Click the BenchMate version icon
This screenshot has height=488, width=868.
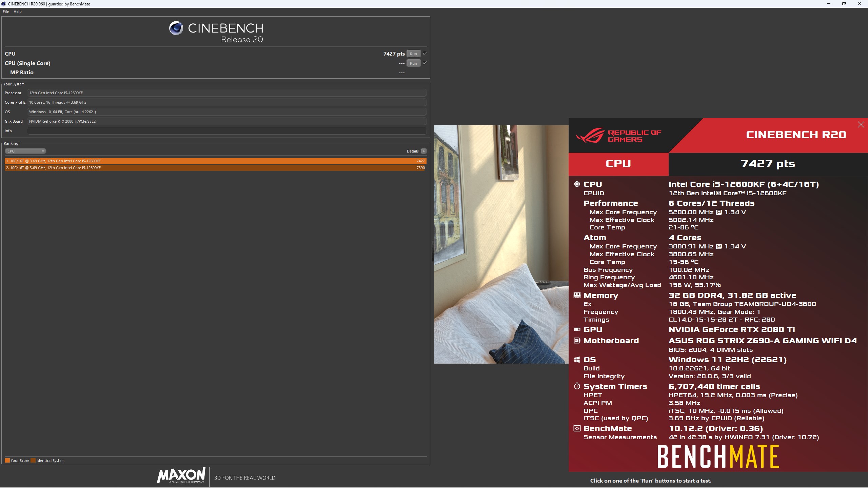click(x=577, y=428)
